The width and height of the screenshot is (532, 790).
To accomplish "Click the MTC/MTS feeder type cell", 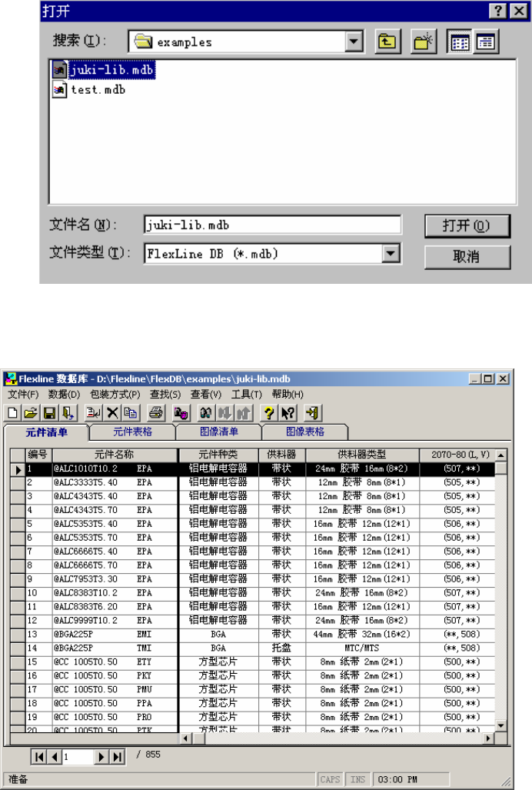I will pos(362,648).
